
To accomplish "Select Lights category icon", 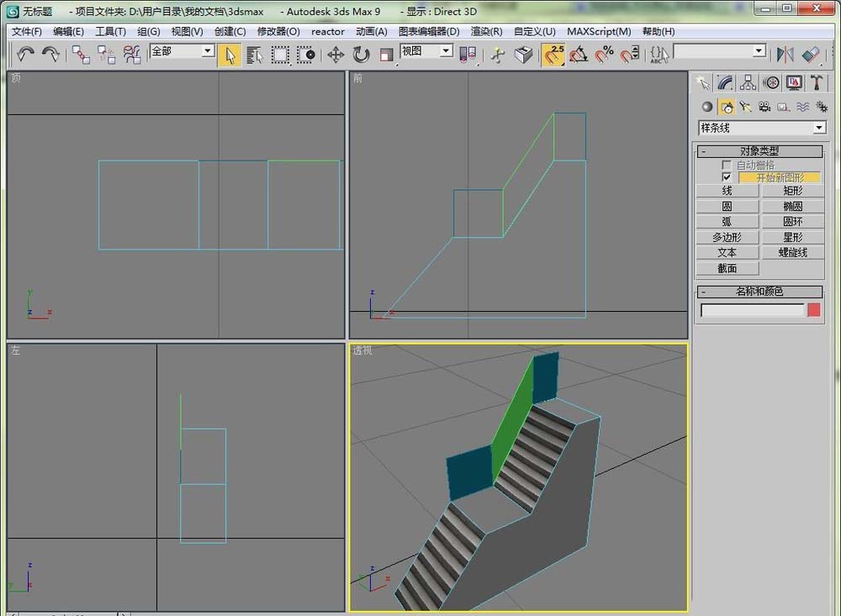I will point(745,107).
